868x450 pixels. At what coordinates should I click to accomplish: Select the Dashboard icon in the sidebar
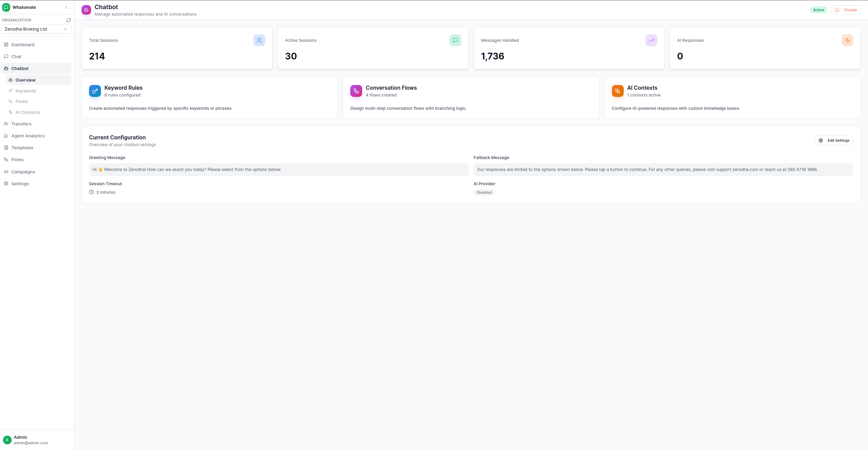coord(6,45)
